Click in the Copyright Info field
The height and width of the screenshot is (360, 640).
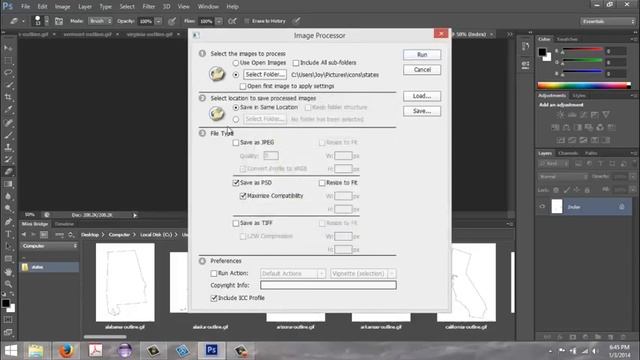328,285
